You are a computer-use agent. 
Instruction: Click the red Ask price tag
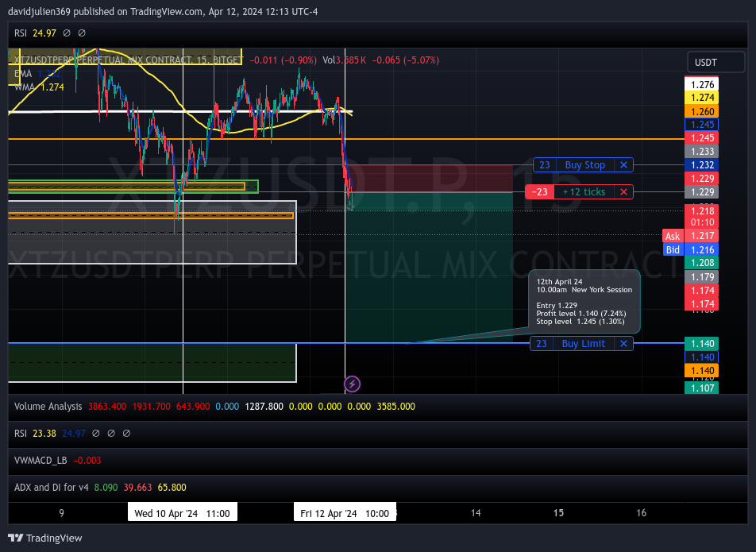click(x=673, y=236)
